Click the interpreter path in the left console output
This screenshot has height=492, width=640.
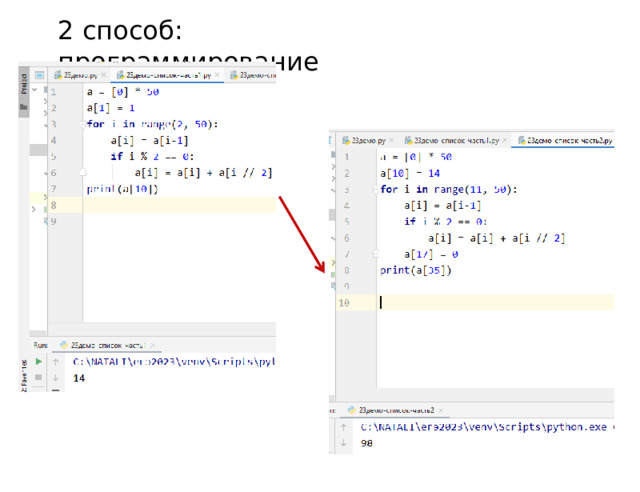coord(174,362)
